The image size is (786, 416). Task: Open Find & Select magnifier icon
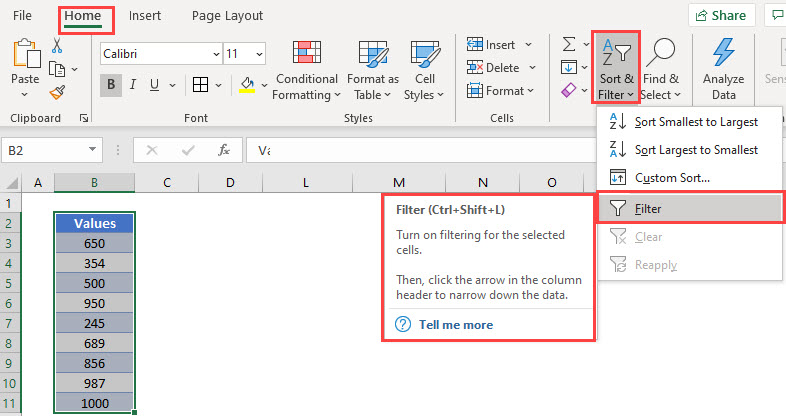pyautogui.click(x=660, y=52)
